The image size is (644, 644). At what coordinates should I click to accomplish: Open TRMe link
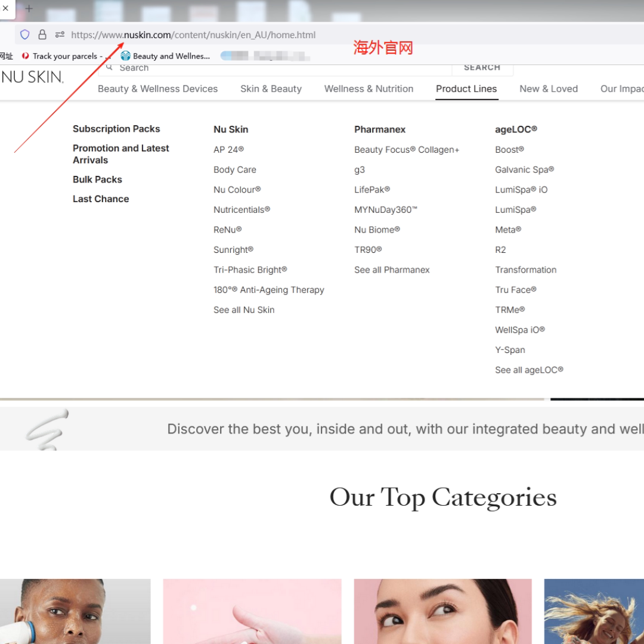(x=510, y=310)
